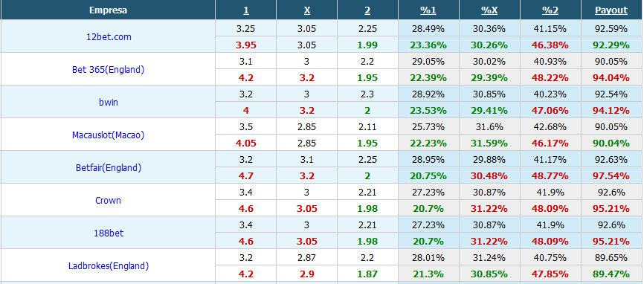Open the Bet 365(England) link
The image size is (644, 284).
click(109, 69)
